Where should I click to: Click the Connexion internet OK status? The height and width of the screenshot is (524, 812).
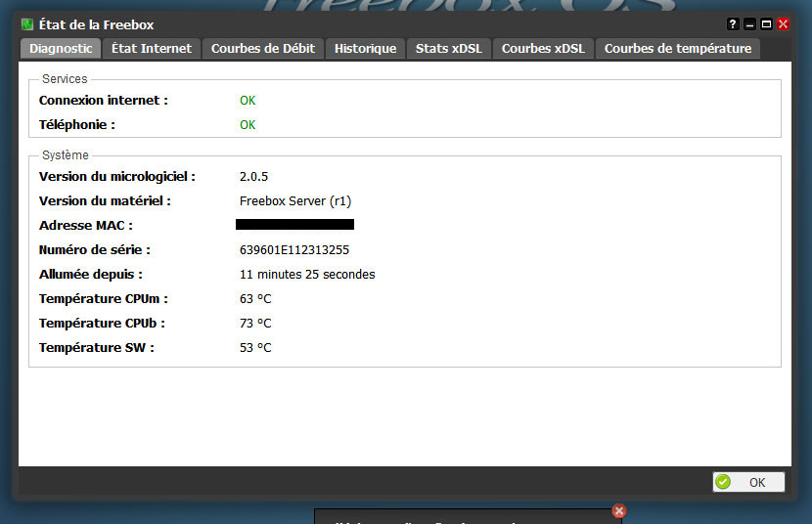tap(248, 101)
